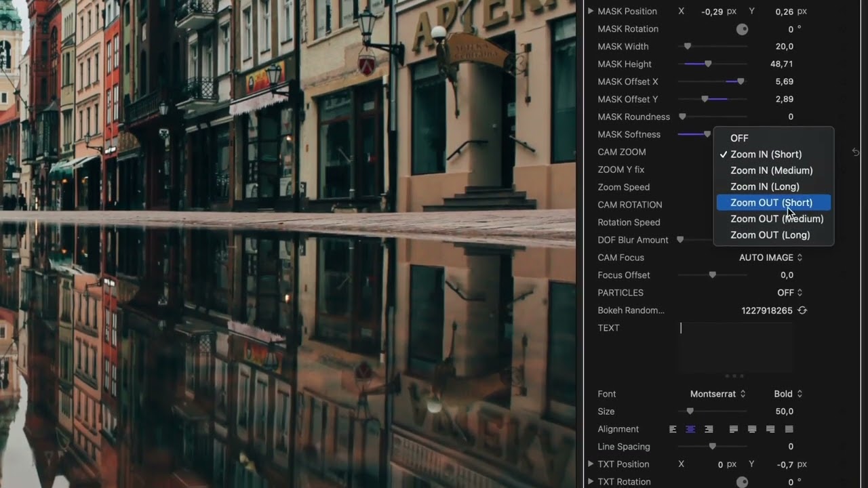Click the MASK Width slider handle
This screenshot has height=488, width=868.
click(688, 47)
